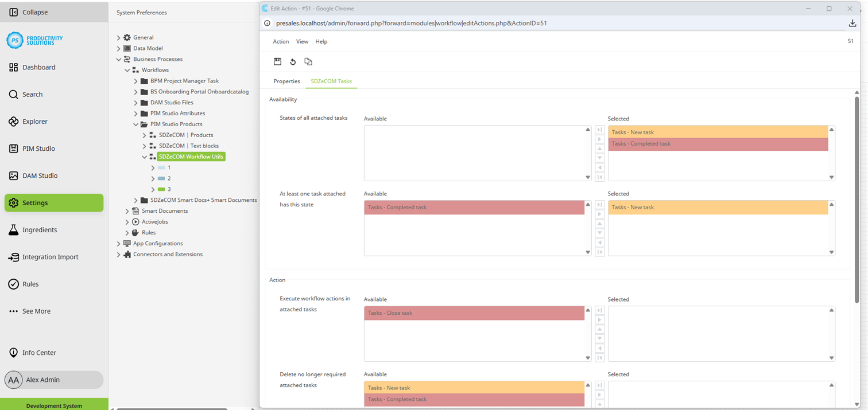
Task: Expand the App Configurations tree node
Action: [118, 243]
